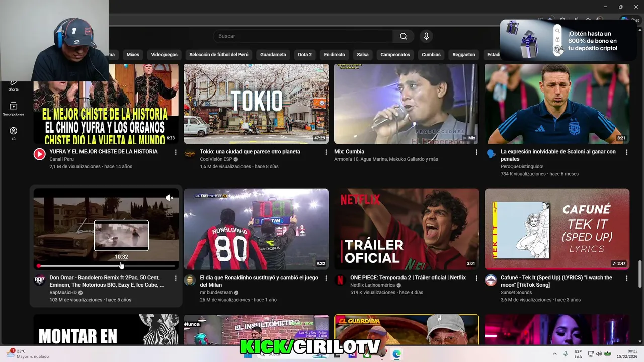
Task: Open Cafuné Tek It title link
Action: tap(556, 281)
